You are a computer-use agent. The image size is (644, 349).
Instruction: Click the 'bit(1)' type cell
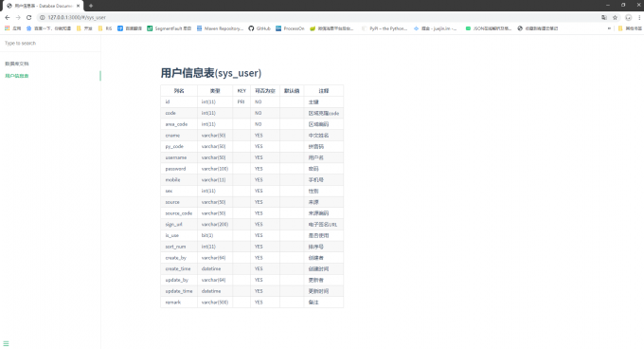[x=215, y=235]
